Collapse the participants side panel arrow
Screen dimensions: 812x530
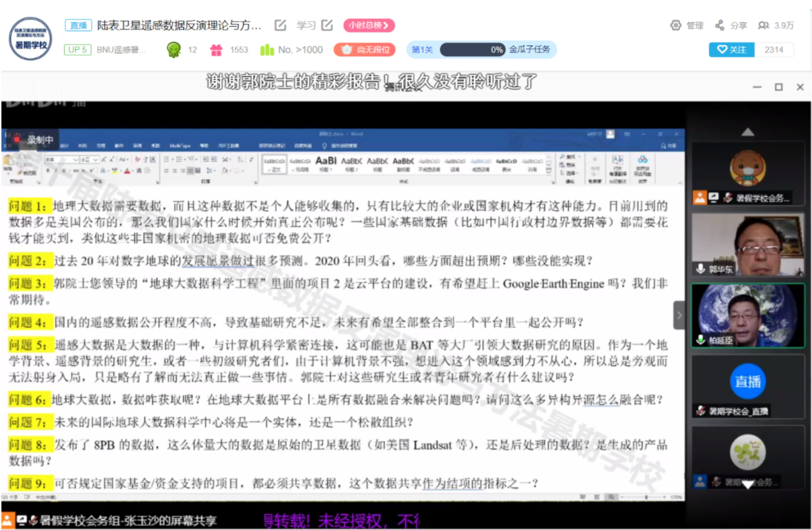coord(679,315)
